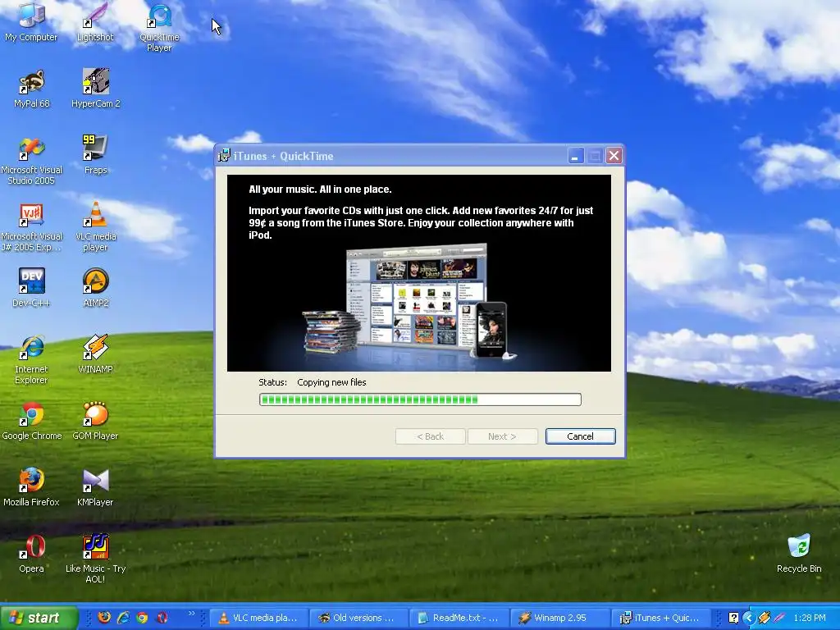Select the Like Music - Try AOL! icon
This screenshot has width=840, height=630.
(x=95, y=559)
